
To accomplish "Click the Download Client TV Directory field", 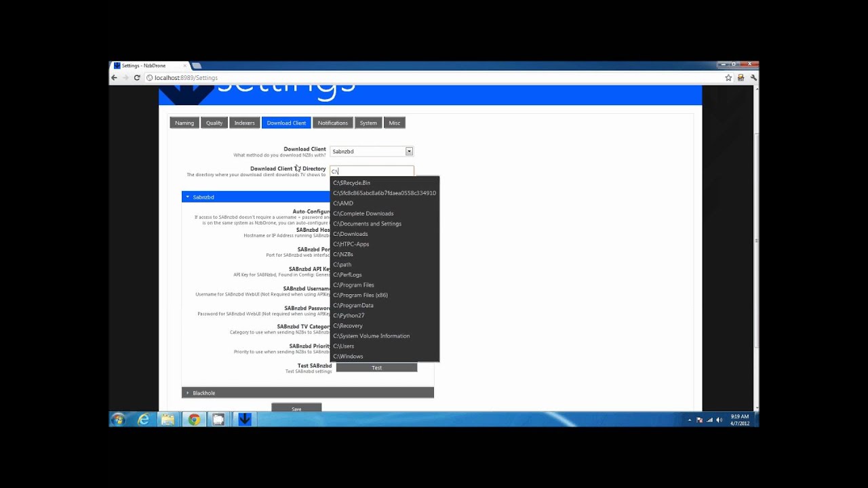I will (372, 171).
